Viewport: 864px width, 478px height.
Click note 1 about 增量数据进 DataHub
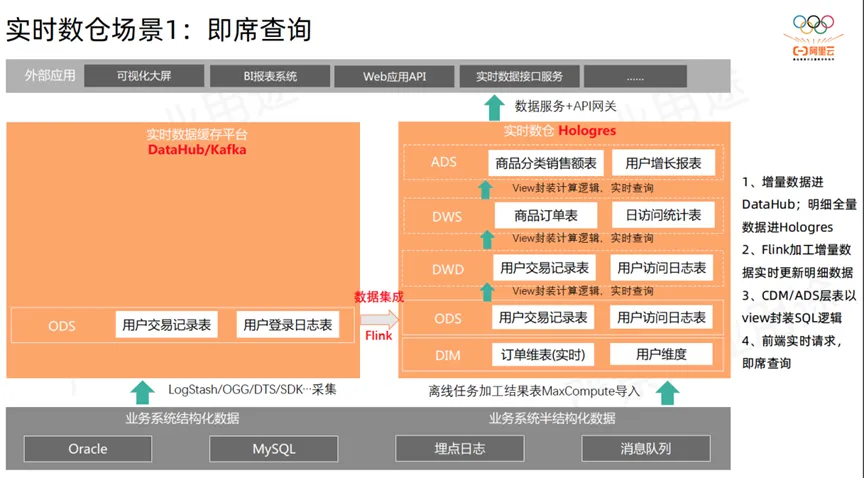point(799,205)
